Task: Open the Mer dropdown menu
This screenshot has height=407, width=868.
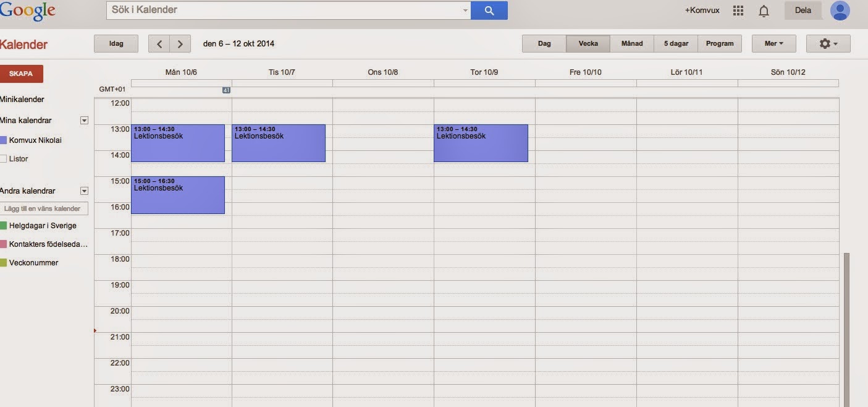Action: click(773, 44)
